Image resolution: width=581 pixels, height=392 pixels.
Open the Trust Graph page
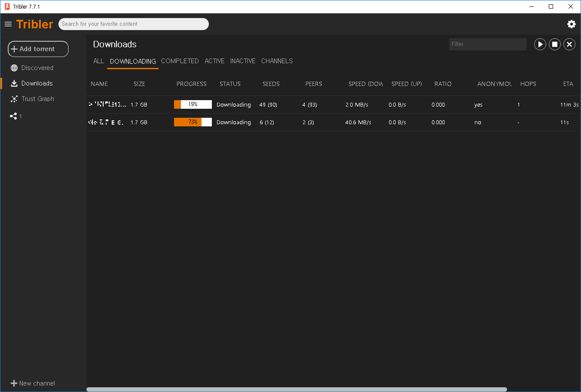(x=38, y=99)
